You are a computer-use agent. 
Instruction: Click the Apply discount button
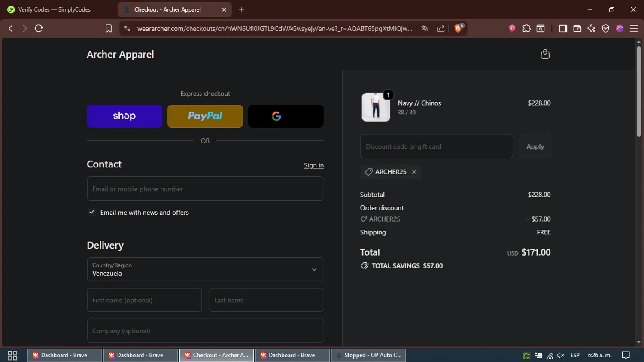pyautogui.click(x=535, y=146)
